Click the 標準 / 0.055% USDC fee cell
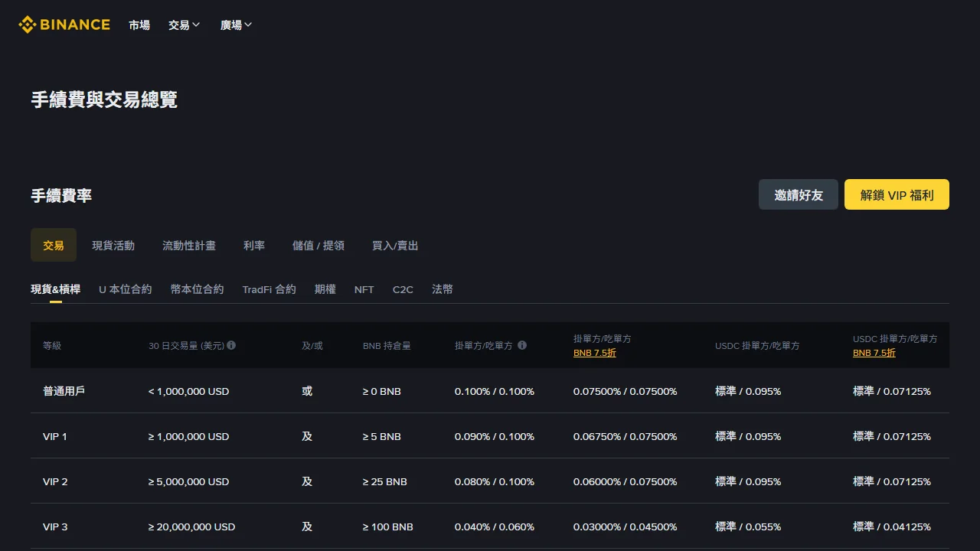The width and height of the screenshot is (980, 551). pyautogui.click(x=748, y=527)
